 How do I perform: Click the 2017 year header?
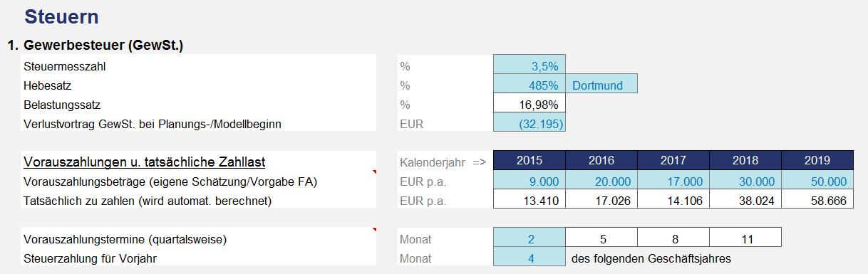click(673, 161)
